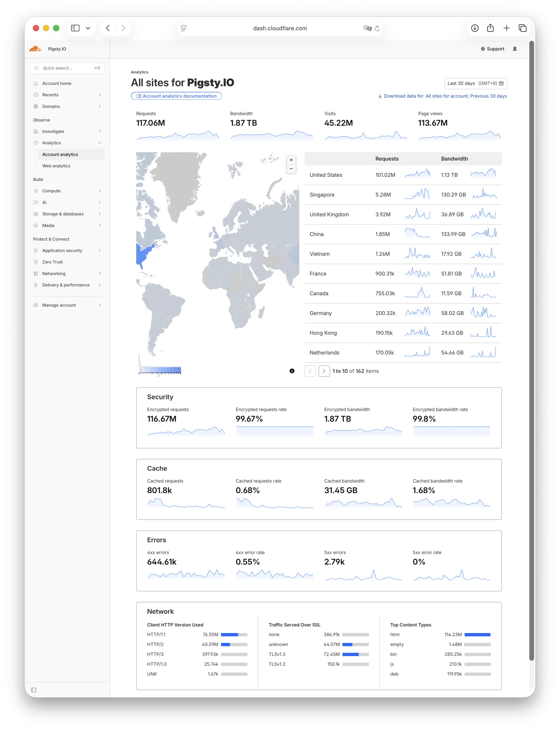560x730 pixels.
Task: Zoom in on the world map
Action: pos(291,160)
